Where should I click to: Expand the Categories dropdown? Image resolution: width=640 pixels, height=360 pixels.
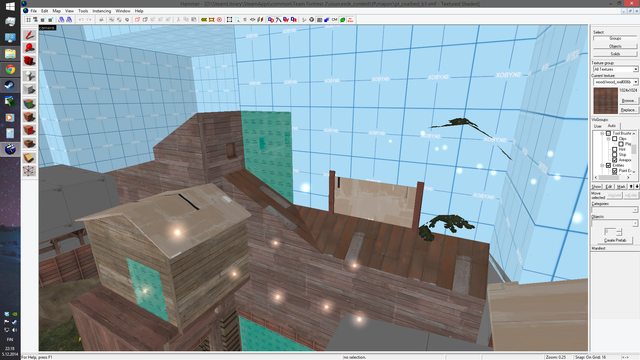pos(615,210)
